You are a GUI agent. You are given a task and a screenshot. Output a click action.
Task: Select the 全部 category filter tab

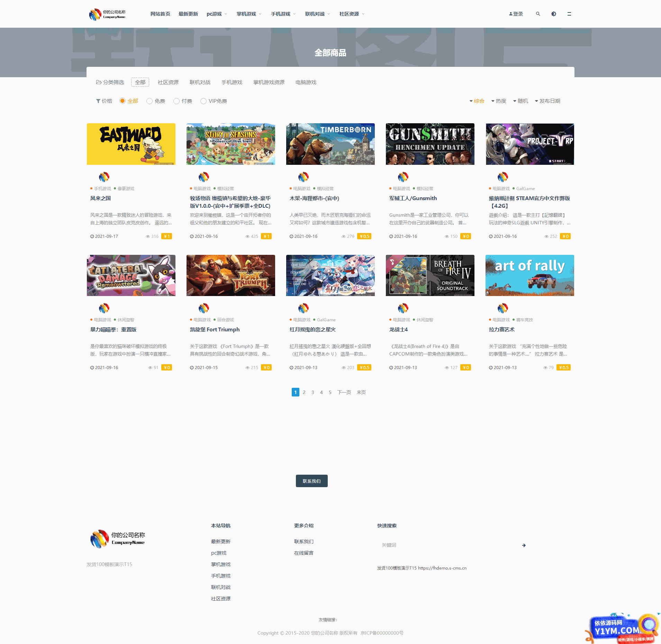pos(140,82)
